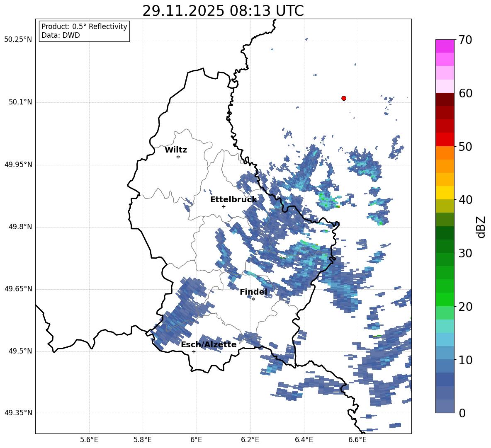Click the 49.95°N latitude label
The height and width of the screenshot is (448, 491).
(x=18, y=165)
